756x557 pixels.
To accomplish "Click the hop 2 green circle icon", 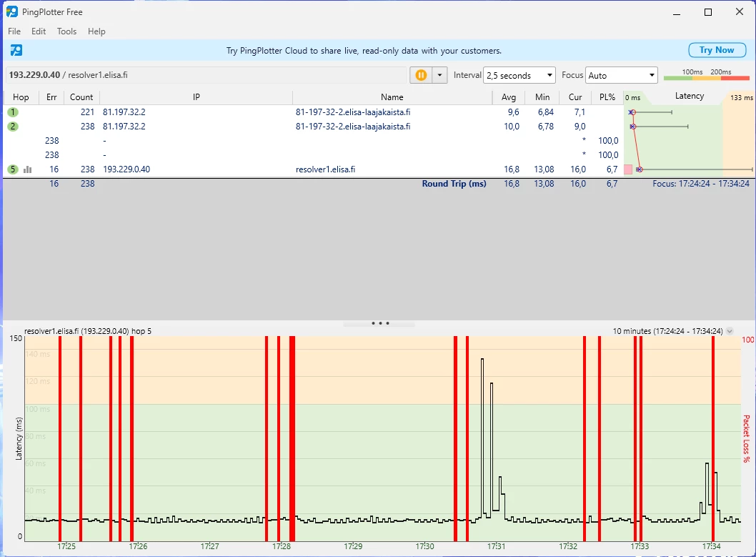I will pyautogui.click(x=13, y=127).
